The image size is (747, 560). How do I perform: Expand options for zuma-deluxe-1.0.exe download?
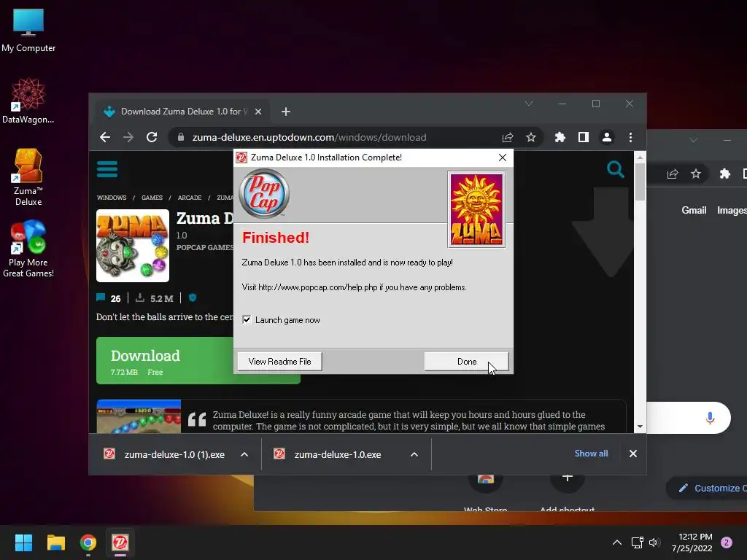point(414,454)
